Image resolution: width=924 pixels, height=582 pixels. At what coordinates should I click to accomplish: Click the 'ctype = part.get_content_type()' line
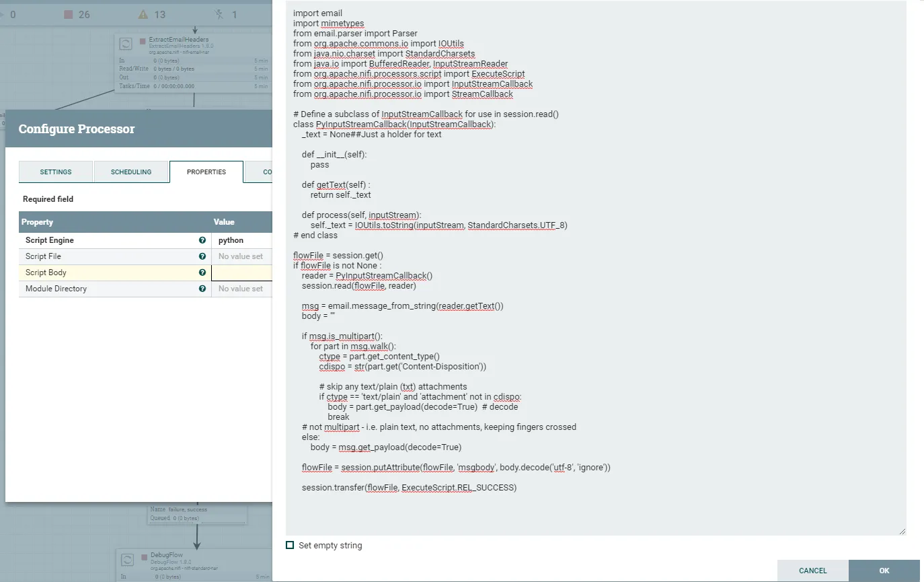379,357
